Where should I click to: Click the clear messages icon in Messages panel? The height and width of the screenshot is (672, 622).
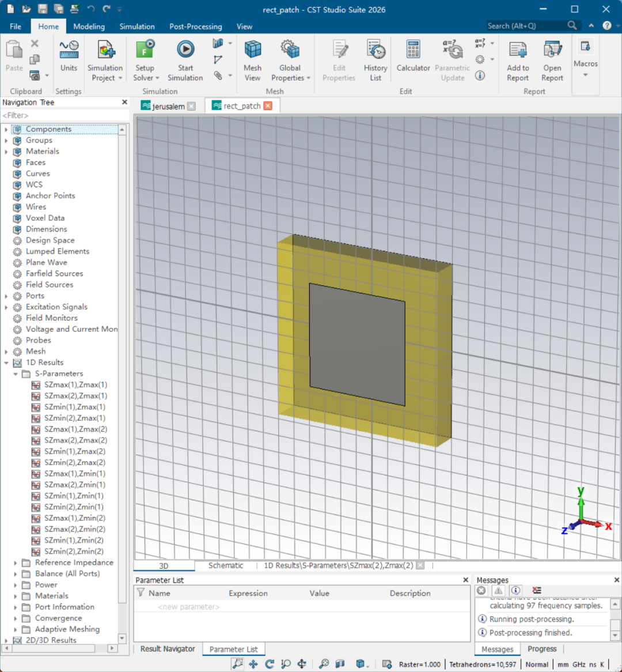coord(536,591)
